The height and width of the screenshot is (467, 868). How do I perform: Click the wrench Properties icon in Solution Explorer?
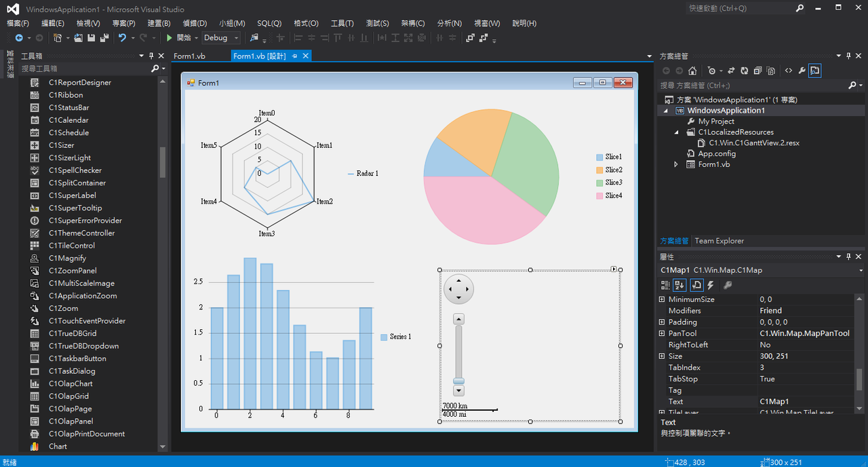click(802, 71)
